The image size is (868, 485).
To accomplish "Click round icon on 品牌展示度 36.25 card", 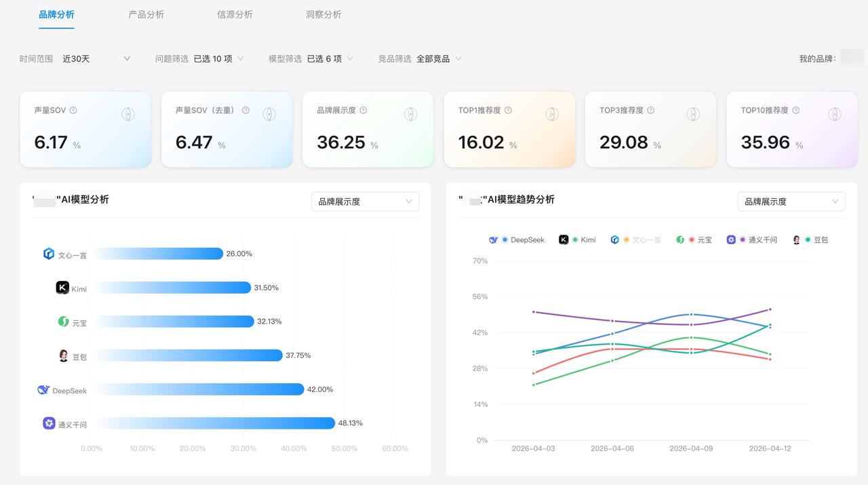I will (410, 114).
